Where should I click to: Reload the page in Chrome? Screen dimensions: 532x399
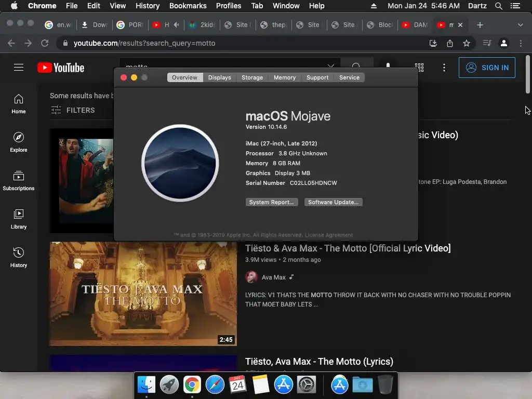(45, 43)
